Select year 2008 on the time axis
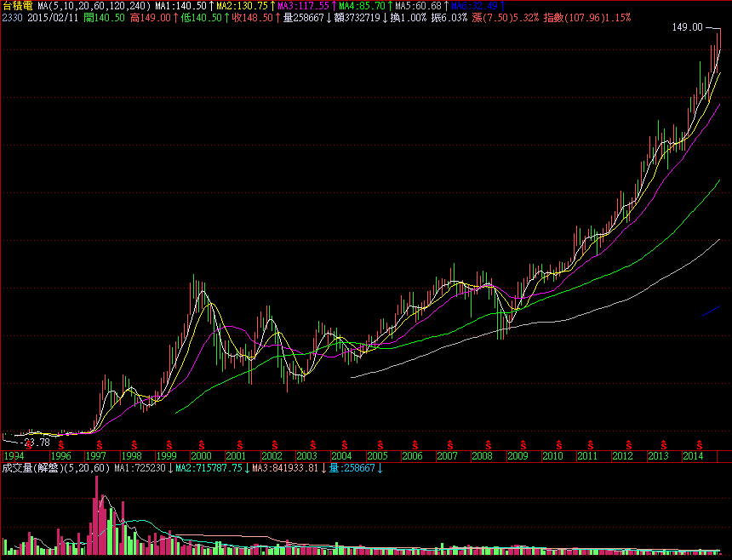This screenshot has height=560, width=732. [483, 456]
